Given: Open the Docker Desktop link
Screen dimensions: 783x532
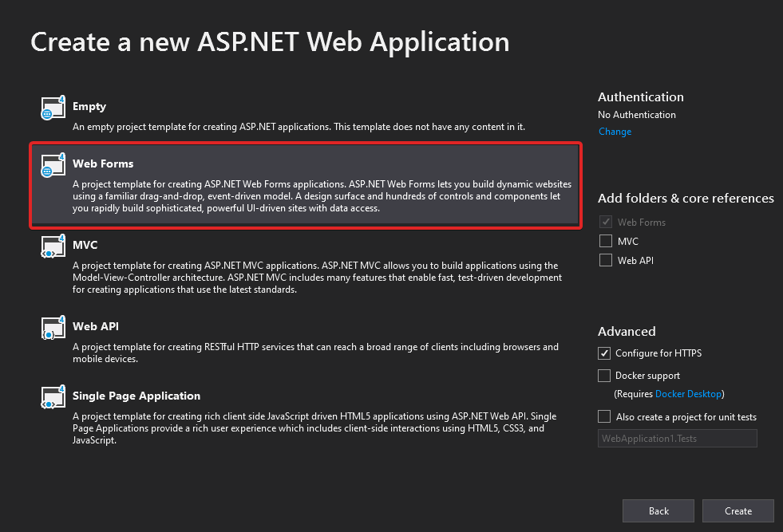Looking at the screenshot, I should pos(688,393).
